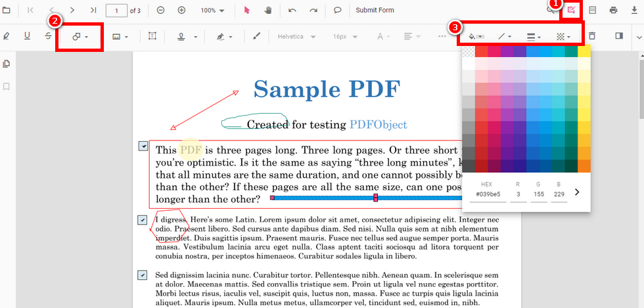The height and width of the screenshot is (308, 644).
Task: Click the print icon
Action: (613, 11)
